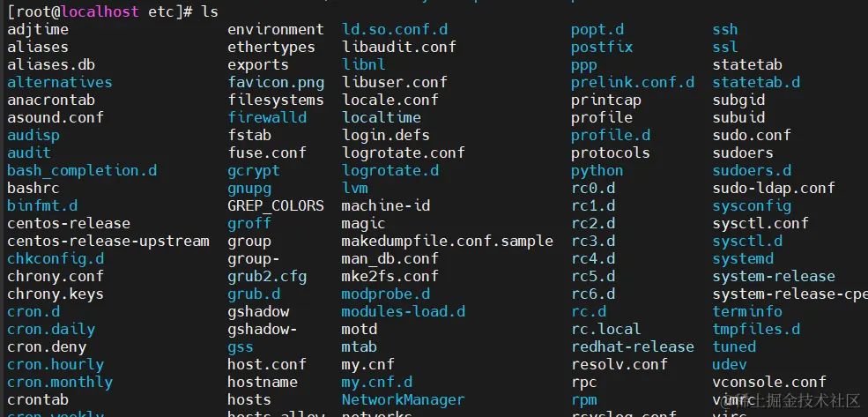868x417 pixels.
Task: Select the rc.local entry
Action: tap(605, 329)
